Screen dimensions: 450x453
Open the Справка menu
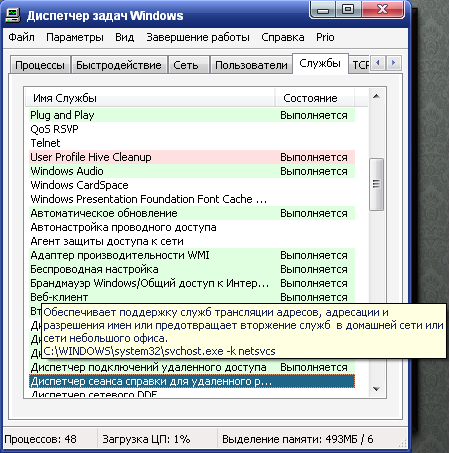283,37
